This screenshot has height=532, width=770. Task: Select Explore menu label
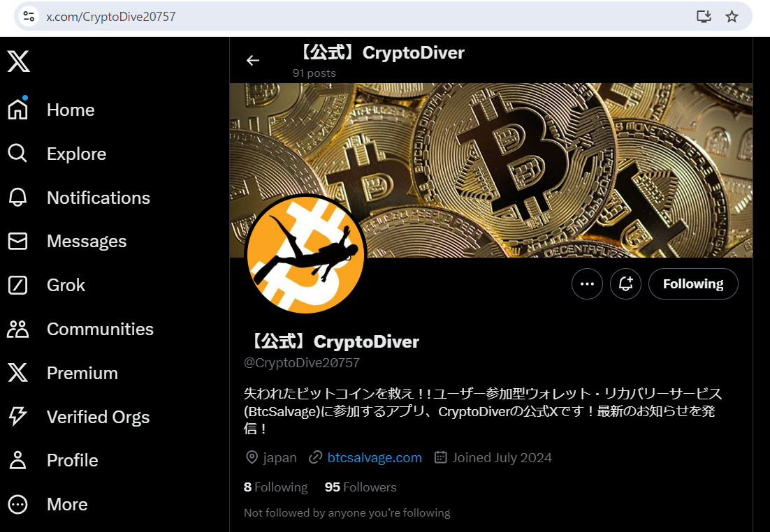(x=77, y=154)
